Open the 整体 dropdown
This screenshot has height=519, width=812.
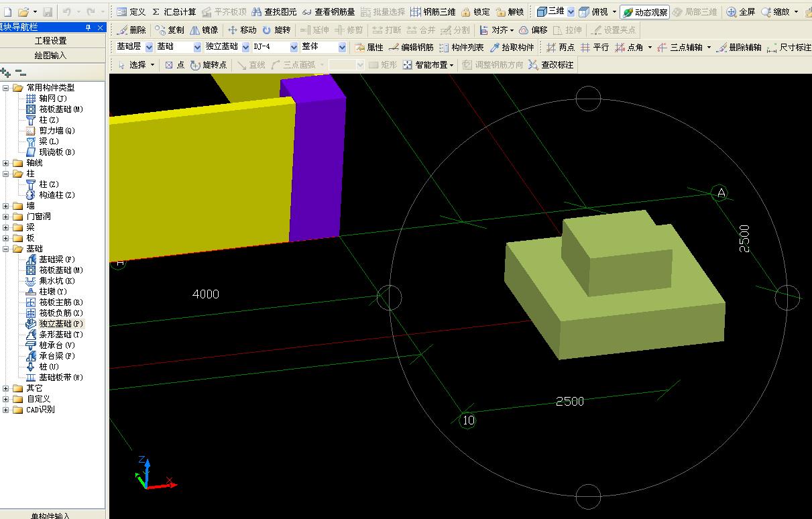pos(342,48)
